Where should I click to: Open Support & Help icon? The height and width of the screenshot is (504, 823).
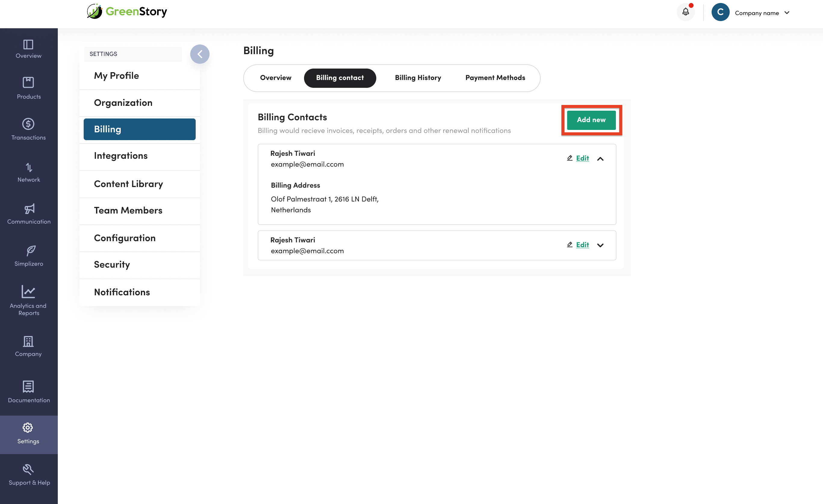pos(28,469)
